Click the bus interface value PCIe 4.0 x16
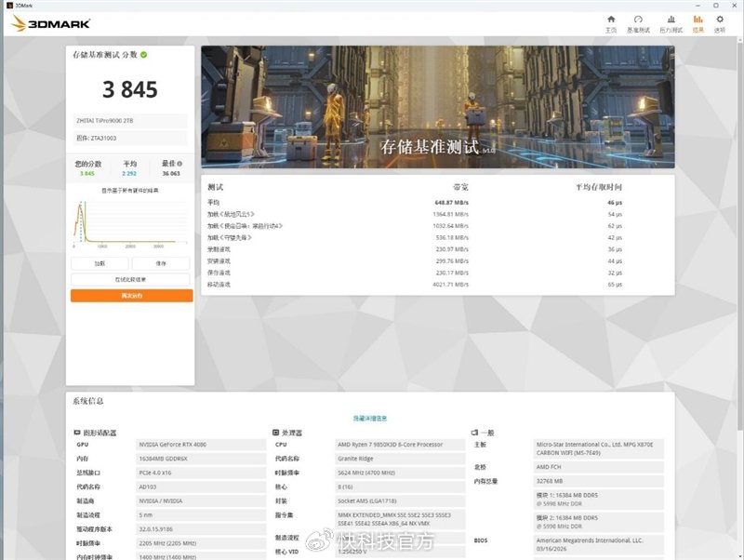 pos(201,473)
